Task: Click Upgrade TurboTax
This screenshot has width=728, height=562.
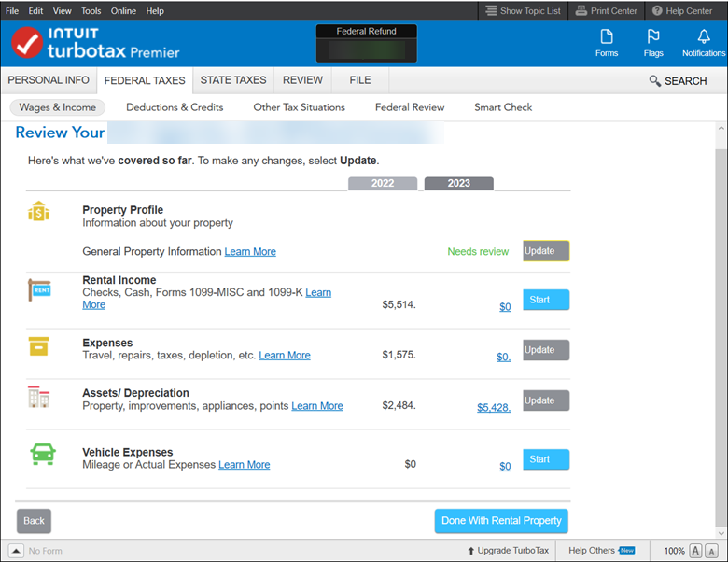Action: pyautogui.click(x=508, y=551)
